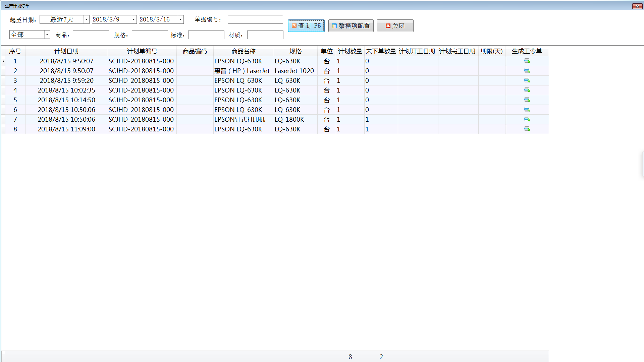
Task: Click generate work order icon in row 5
Action: pyautogui.click(x=527, y=100)
